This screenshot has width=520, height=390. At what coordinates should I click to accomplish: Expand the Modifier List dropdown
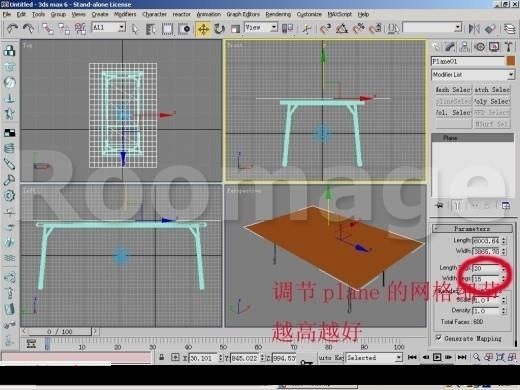[x=473, y=75]
